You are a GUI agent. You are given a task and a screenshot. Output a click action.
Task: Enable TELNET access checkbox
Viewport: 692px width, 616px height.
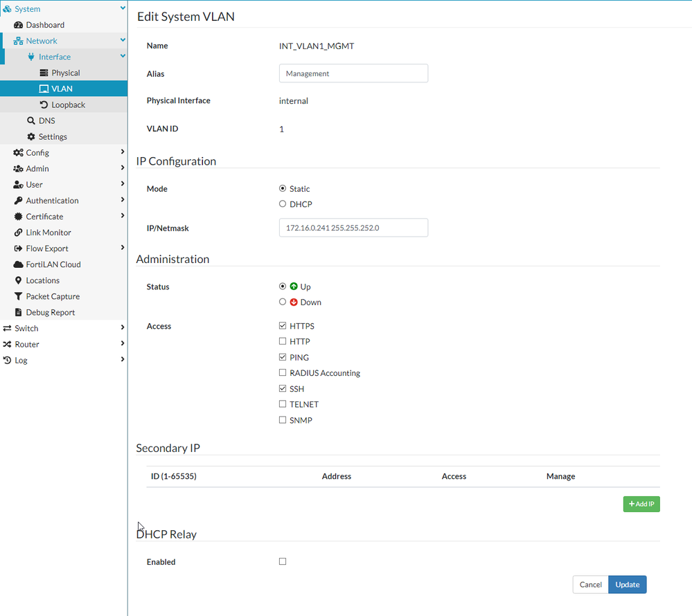(283, 404)
